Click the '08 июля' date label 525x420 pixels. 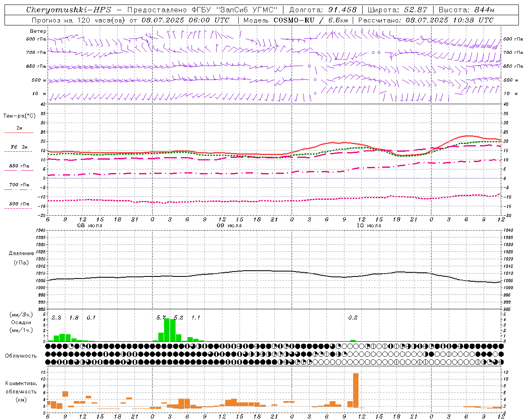coord(90,226)
